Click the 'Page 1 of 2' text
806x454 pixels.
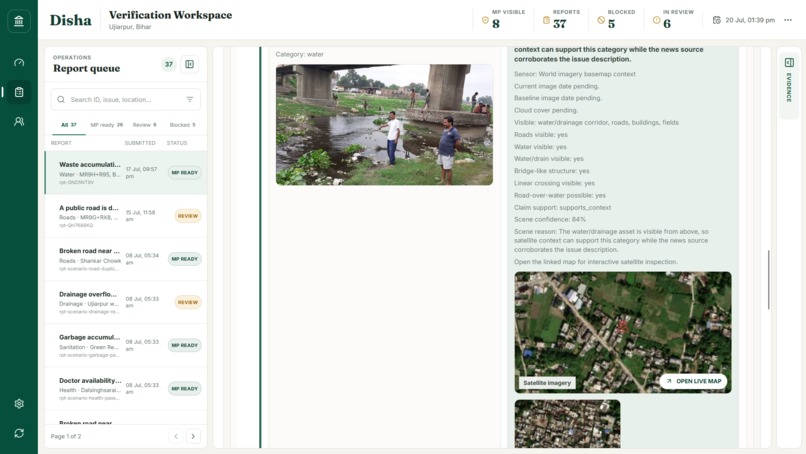66,437
